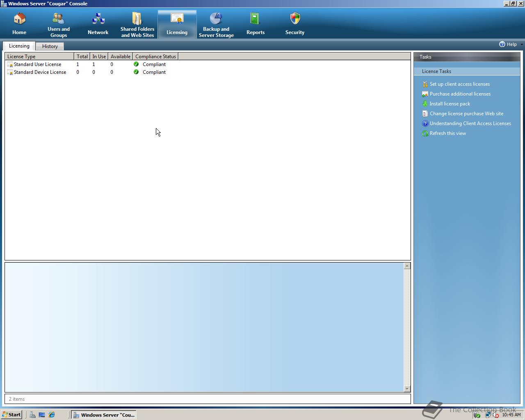Click the Change Web site document icon

(x=425, y=114)
